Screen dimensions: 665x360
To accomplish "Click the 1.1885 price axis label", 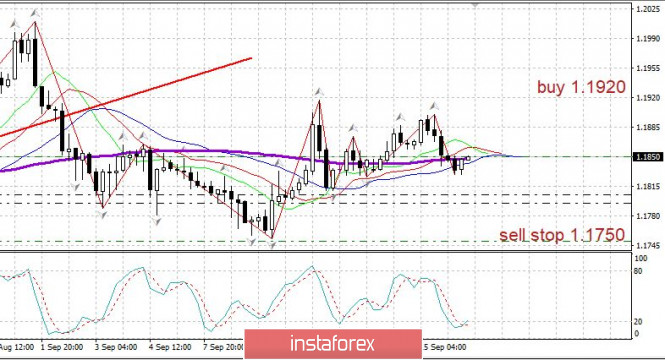I will [x=648, y=127].
